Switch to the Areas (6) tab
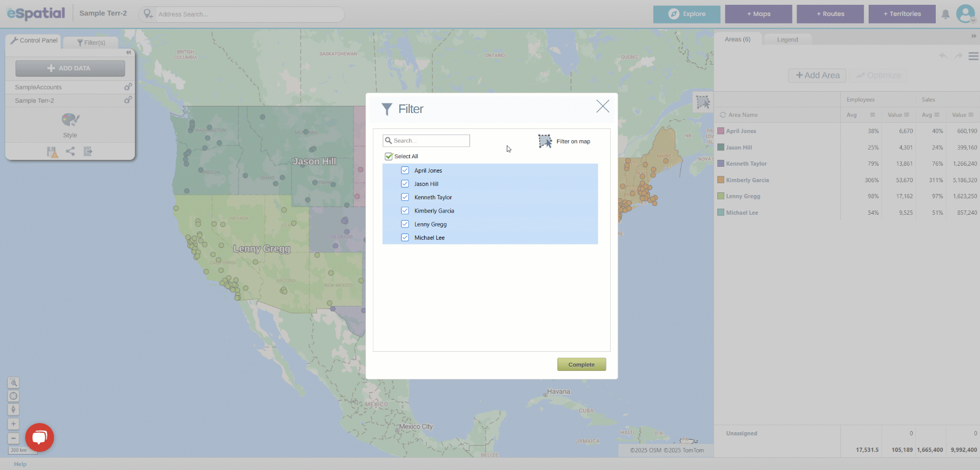980x470 pixels. [x=738, y=39]
